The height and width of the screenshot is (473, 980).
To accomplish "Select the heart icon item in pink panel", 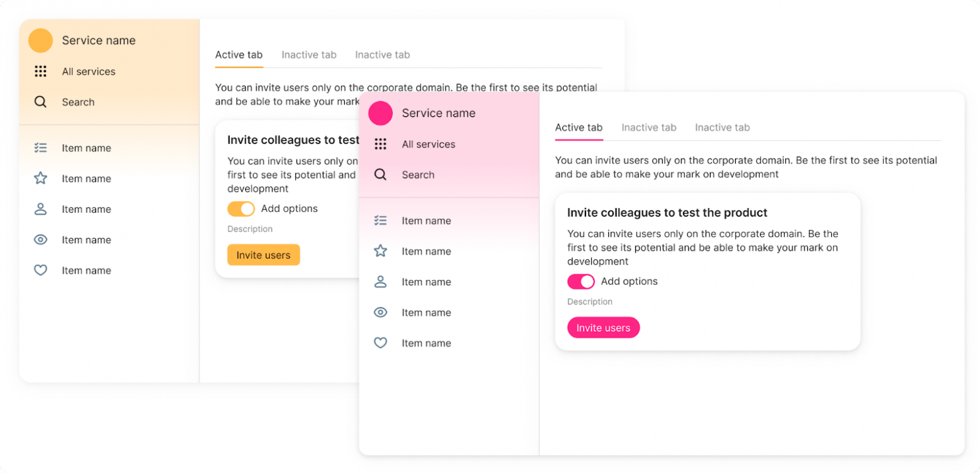I will coord(380,343).
